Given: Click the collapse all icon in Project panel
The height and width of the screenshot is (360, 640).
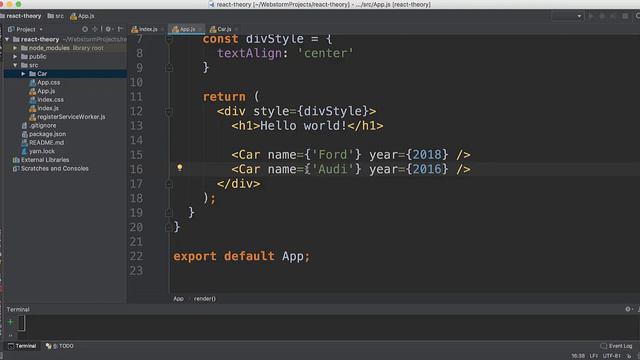Looking at the screenshot, I should pyautogui.click(x=95, y=29).
